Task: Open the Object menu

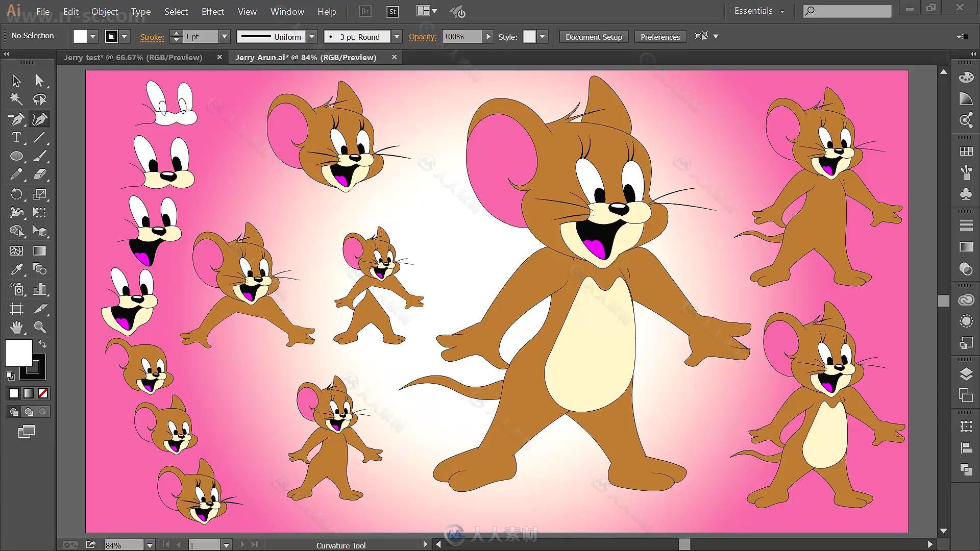Action: coord(105,11)
